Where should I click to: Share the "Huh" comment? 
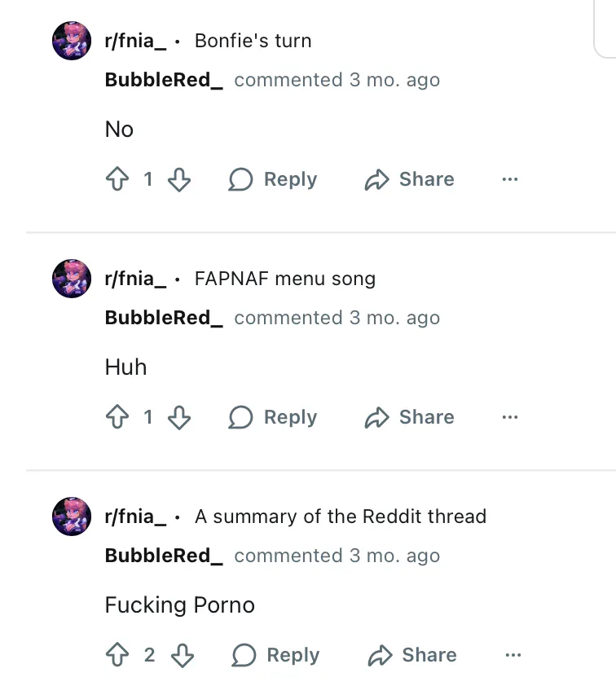coord(409,417)
